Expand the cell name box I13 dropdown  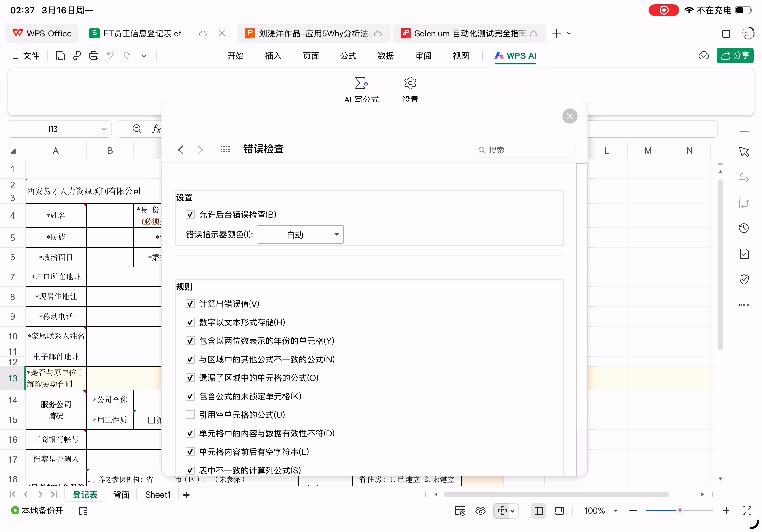104,129
